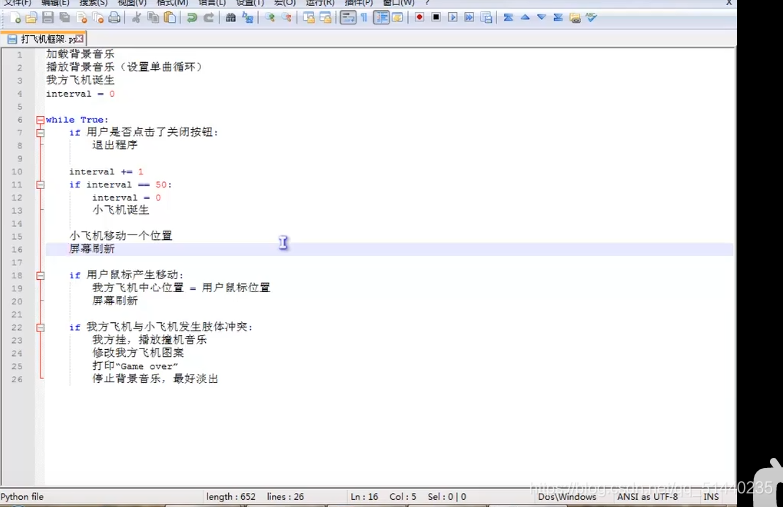Create a new file with toolbar icon
This screenshot has width=783, height=507.
(x=15, y=18)
